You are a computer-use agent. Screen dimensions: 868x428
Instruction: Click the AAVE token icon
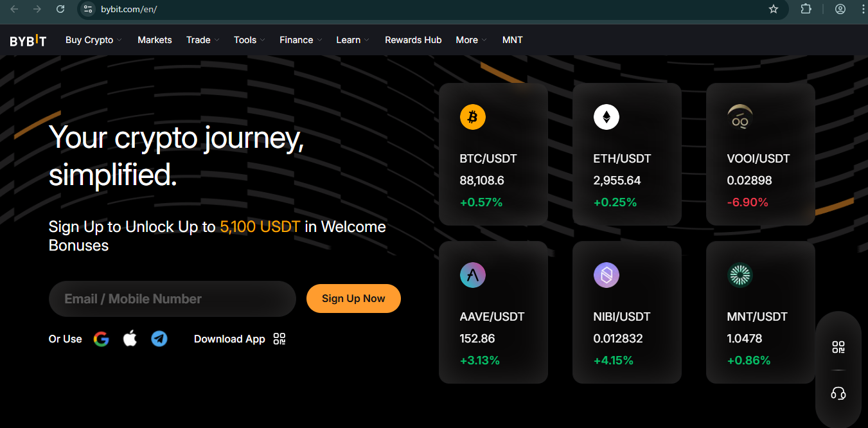[473, 276]
